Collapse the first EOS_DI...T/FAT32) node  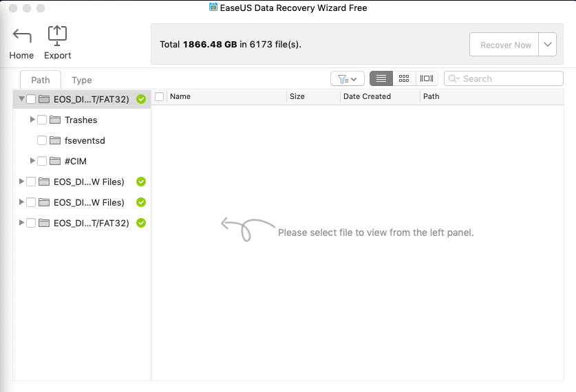pyautogui.click(x=21, y=99)
